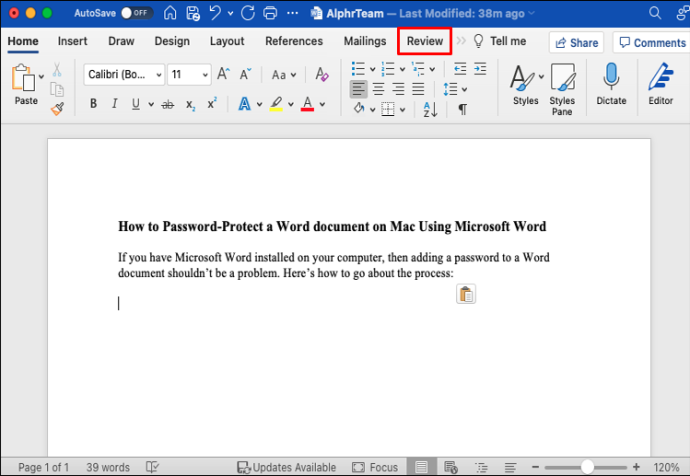
Task: Toggle Italic formatting
Action: click(x=114, y=104)
